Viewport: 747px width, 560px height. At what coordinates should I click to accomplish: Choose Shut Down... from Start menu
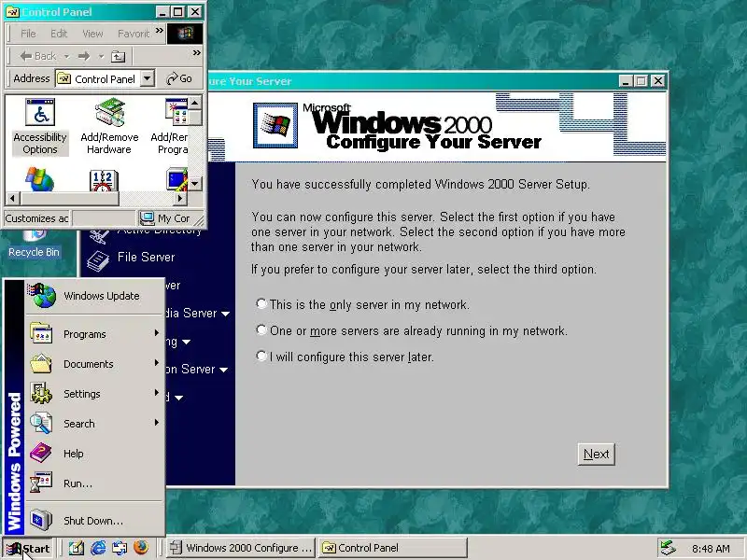coord(92,520)
